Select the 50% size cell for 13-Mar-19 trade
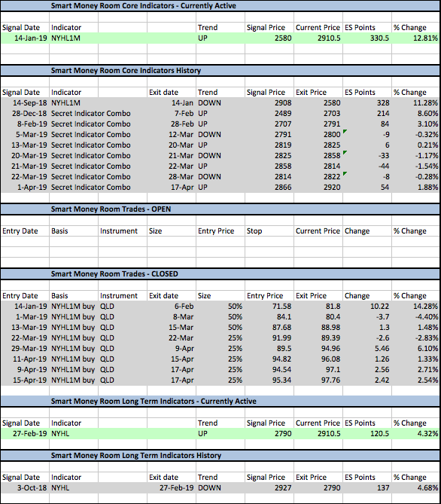 click(x=220, y=328)
